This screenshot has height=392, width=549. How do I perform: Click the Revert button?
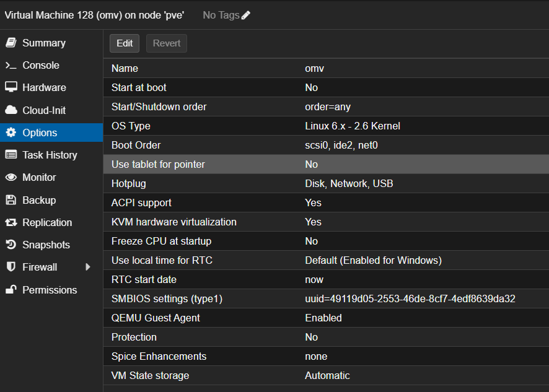pos(167,43)
